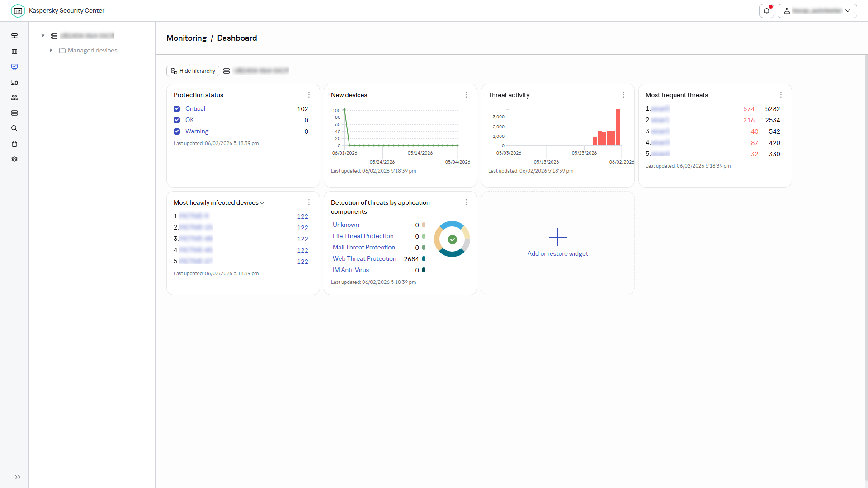The image size is (868, 488).
Task: Open Mail Threat Protection link
Action: [x=364, y=247]
